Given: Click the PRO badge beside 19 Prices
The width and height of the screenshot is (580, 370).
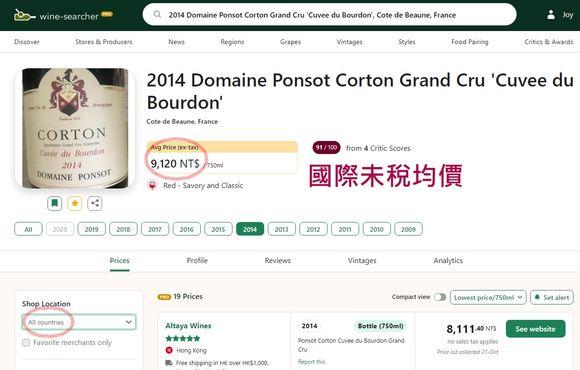Looking at the screenshot, I should coord(164,297).
